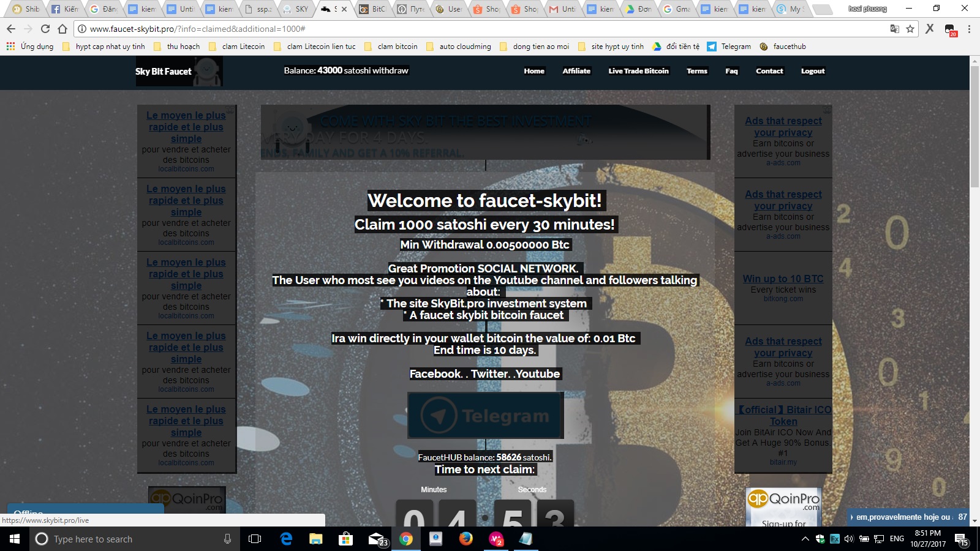Adjust volume via the speaker tray icon
980x551 pixels.
click(x=849, y=539)
